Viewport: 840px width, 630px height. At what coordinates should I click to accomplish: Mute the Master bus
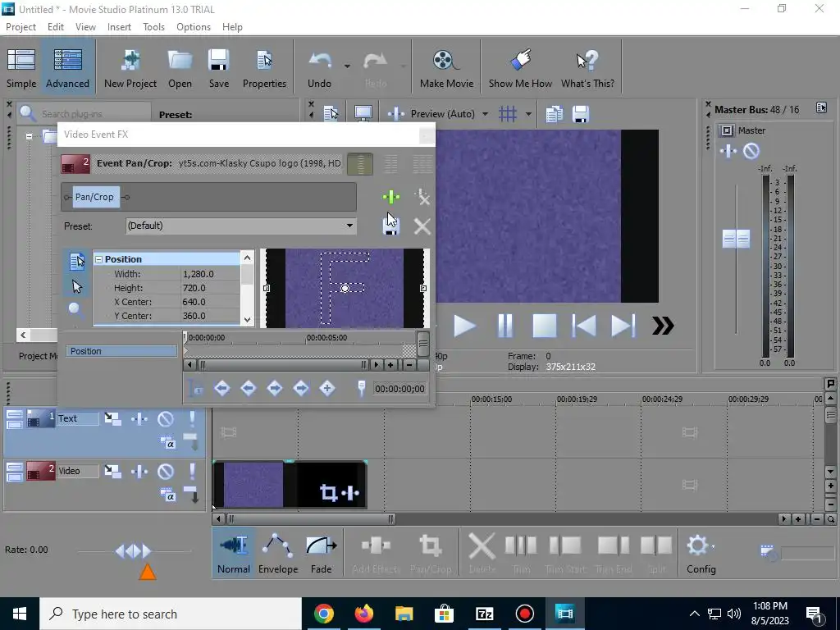(x=751, y=151)
